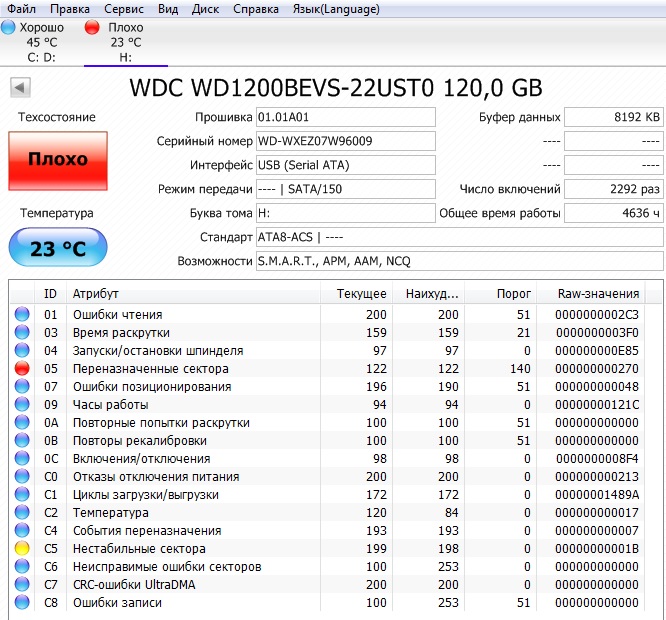Click the Число включений value 2292 раз
The height and width of the screenshot is (620, 666).
613,189
